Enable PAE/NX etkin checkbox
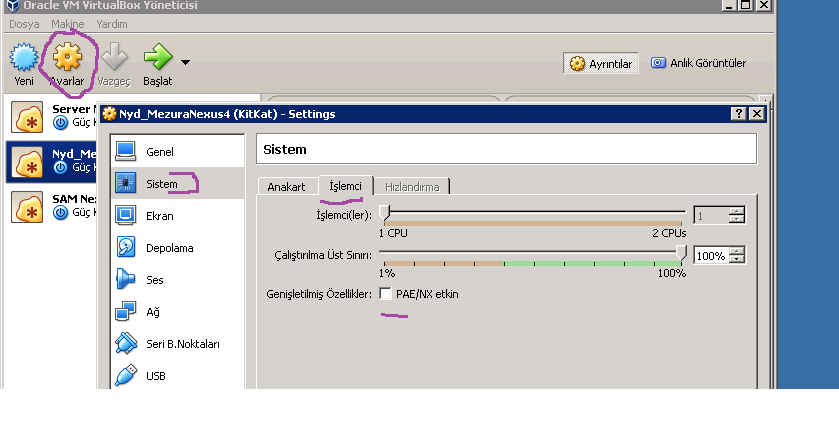This screenshot has height=447, width=839. tap(385, 293)
